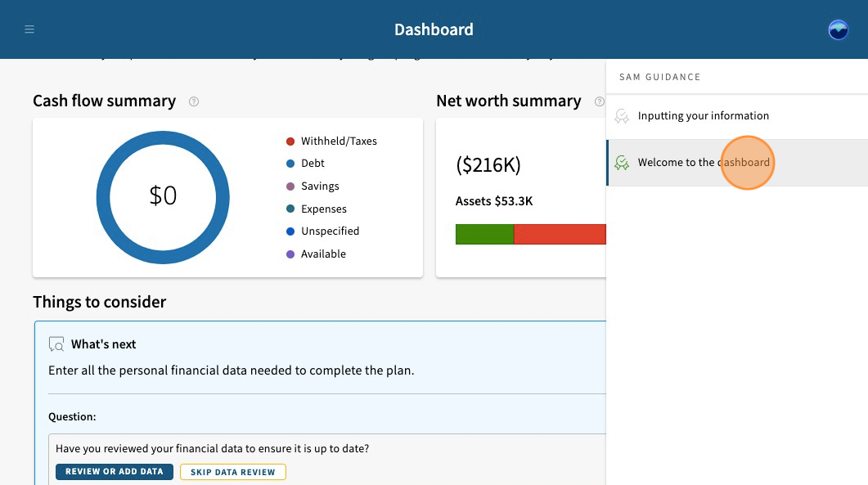Click the badge icon beside Inputting your information
The image size is (868, 485).
622,115
